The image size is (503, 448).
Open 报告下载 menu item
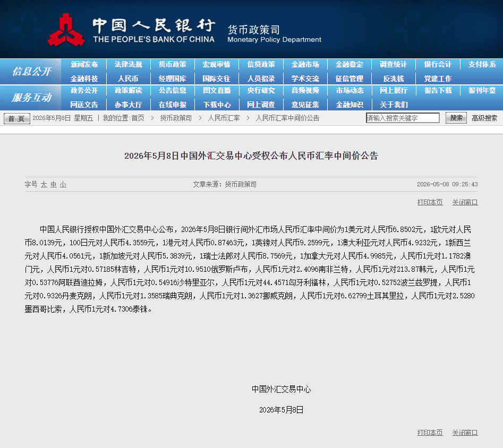point(438,90)
